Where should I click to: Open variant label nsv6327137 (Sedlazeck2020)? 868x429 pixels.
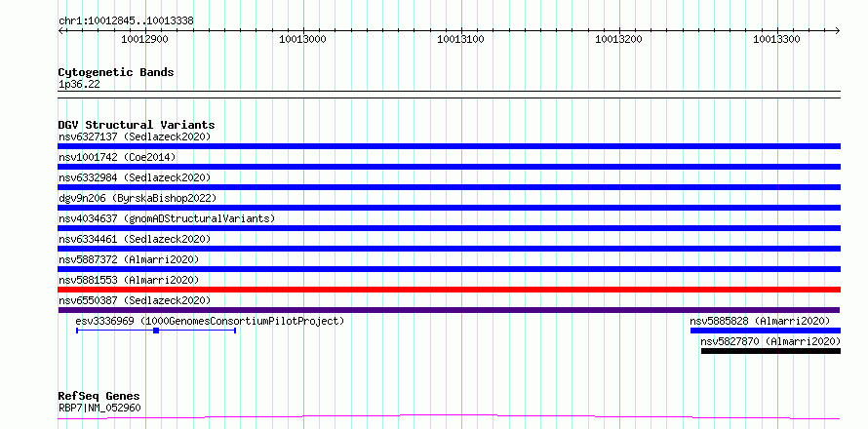(135, 136)
